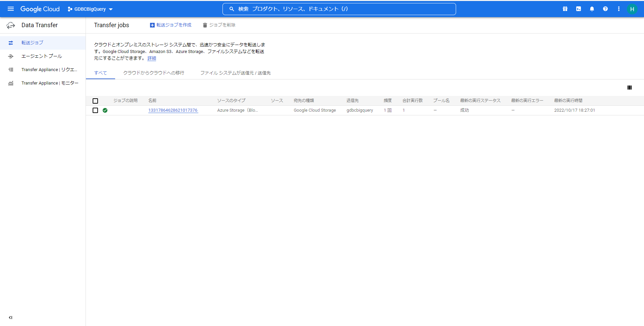Open the notifications bell

(x=592, y=9)
